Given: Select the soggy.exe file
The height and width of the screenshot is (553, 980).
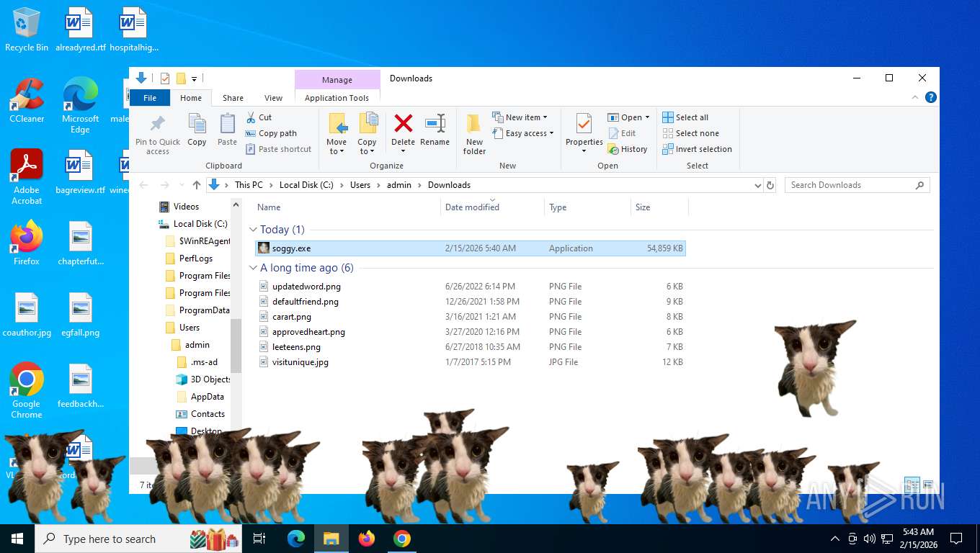Looking at the screenshot, I should [x=471, y=248].
